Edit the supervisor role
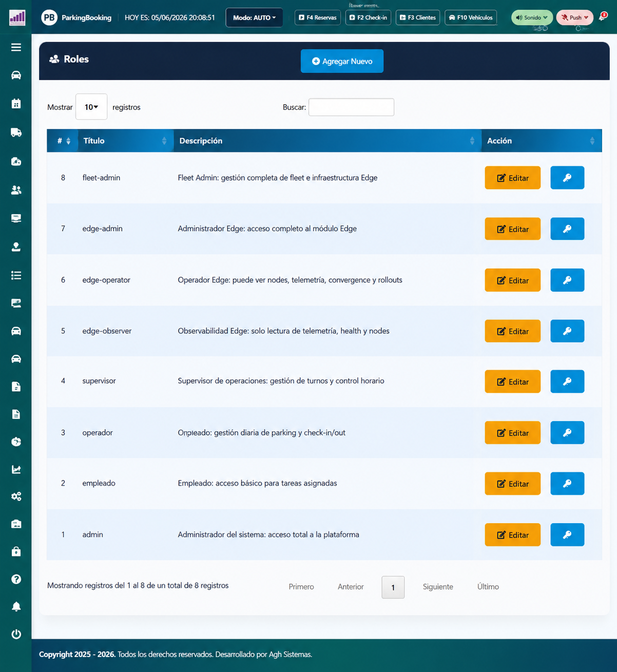 [513, 381]
